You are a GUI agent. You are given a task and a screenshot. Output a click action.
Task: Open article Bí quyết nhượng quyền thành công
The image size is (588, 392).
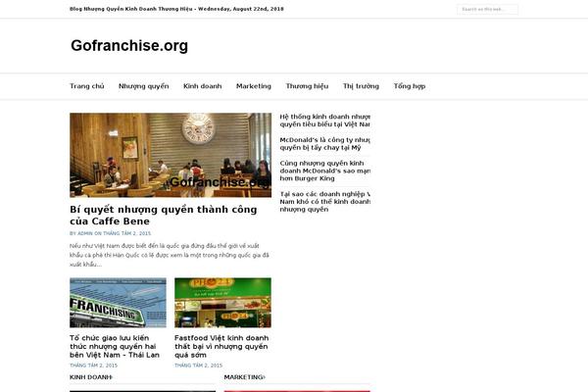coord(164,216)
